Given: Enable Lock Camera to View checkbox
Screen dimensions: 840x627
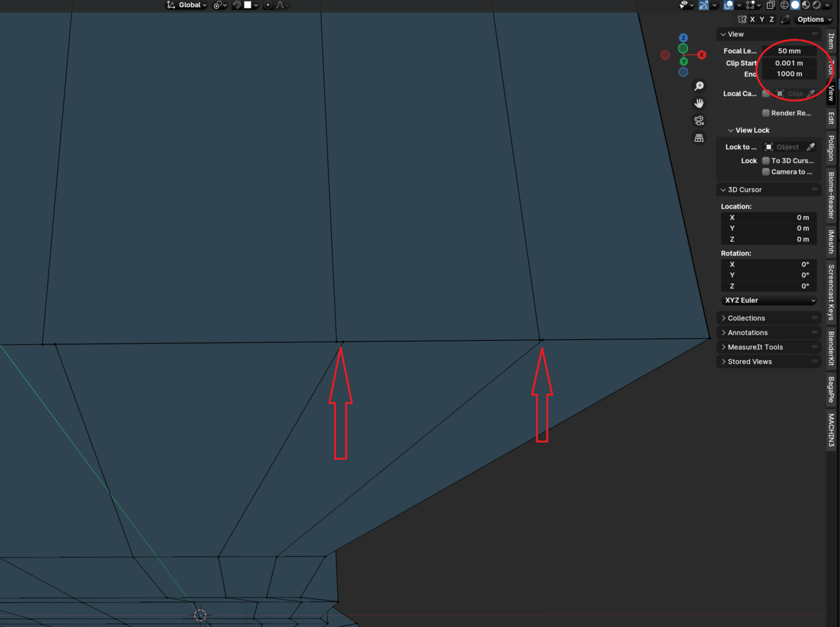Looking at the screenshot, I should 766,172.
